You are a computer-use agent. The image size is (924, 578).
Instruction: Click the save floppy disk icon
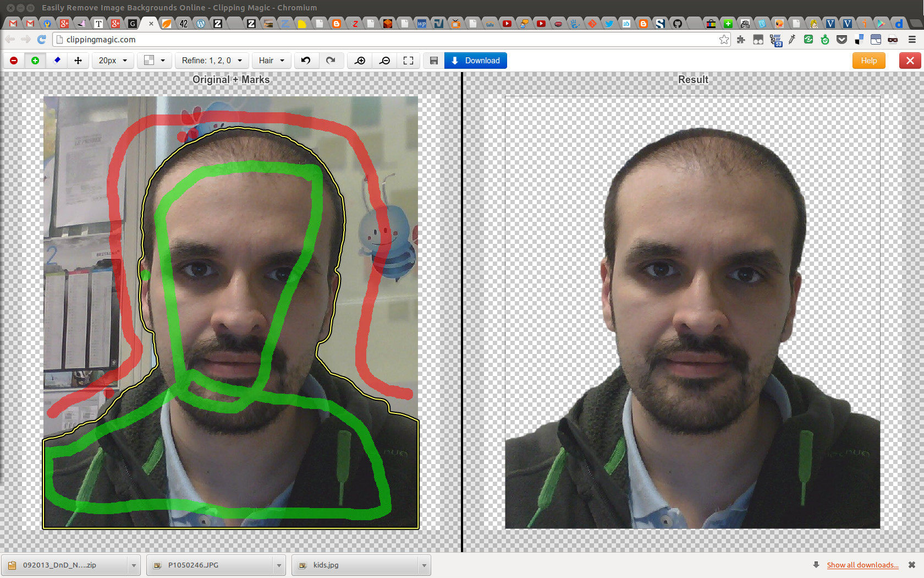coord(433,61)
